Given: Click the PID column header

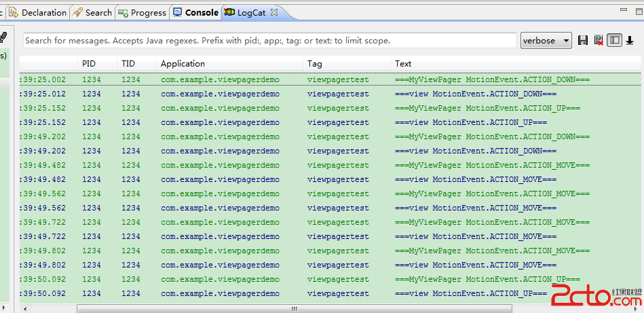Looking at the screenshot, I should 89,63.
